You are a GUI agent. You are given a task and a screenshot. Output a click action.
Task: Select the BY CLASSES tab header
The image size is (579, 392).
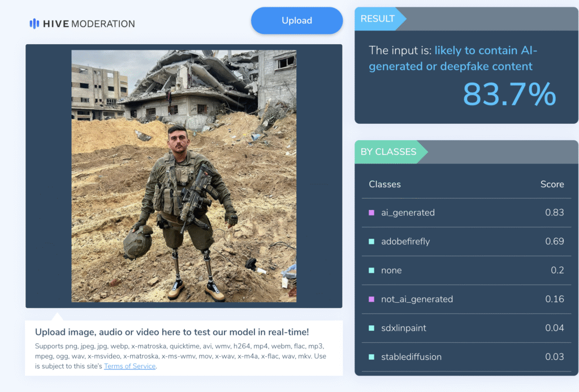point(390,152)
